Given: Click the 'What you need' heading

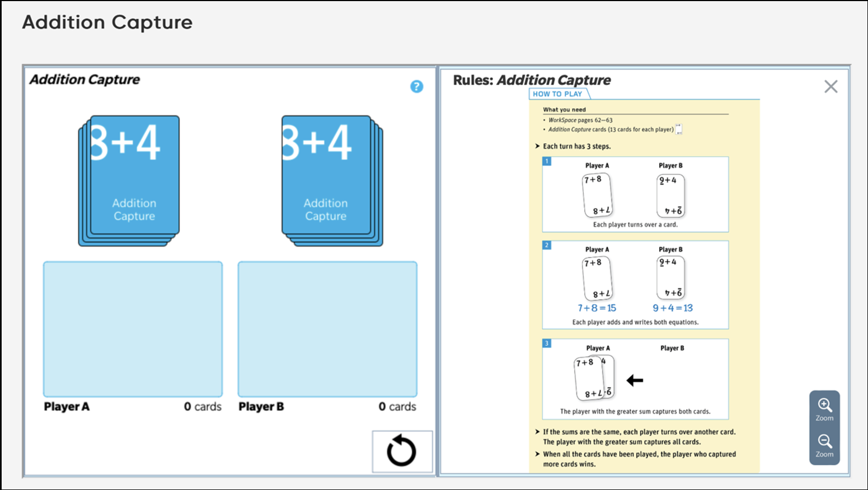Looking at the screenshot, I should pos(564,109).
